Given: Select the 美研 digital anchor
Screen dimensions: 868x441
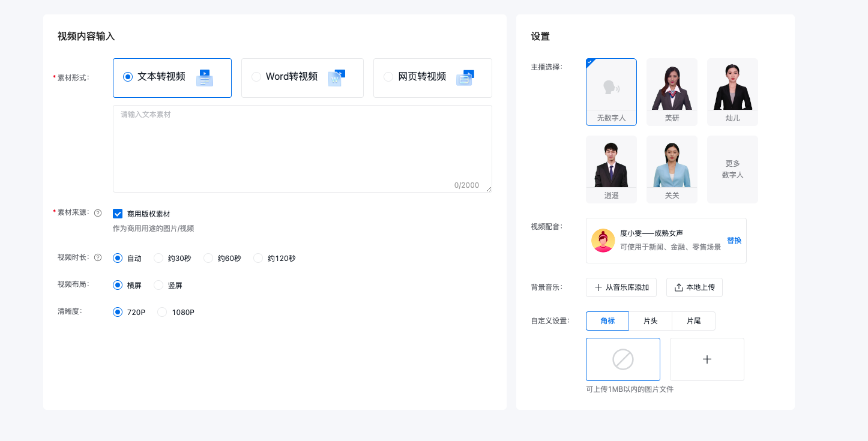Looking at the screenshot, I should click(x=672, y=92).
